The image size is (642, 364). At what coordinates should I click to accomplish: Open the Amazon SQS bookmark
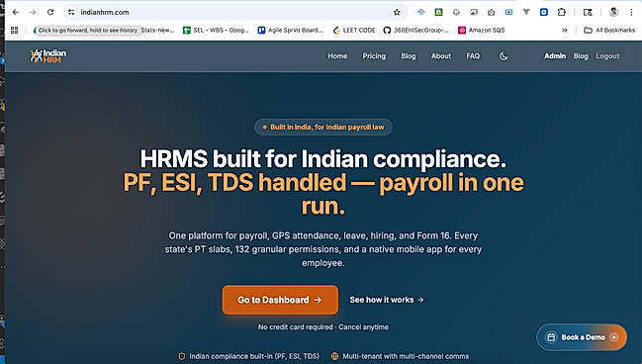[482, 30]
